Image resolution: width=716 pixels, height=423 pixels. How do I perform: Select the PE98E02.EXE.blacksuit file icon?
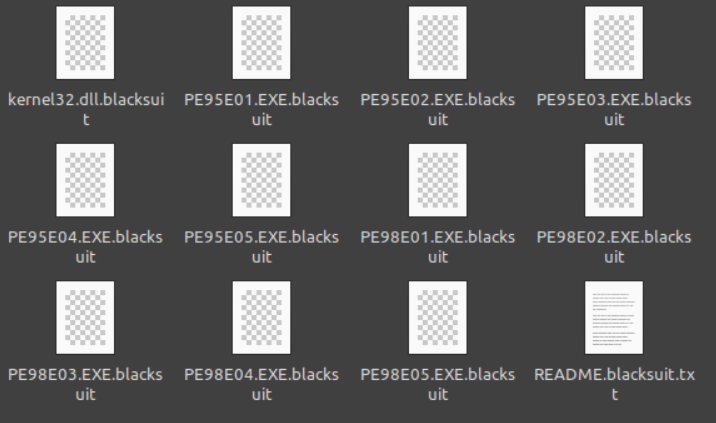tap(614, 180)
